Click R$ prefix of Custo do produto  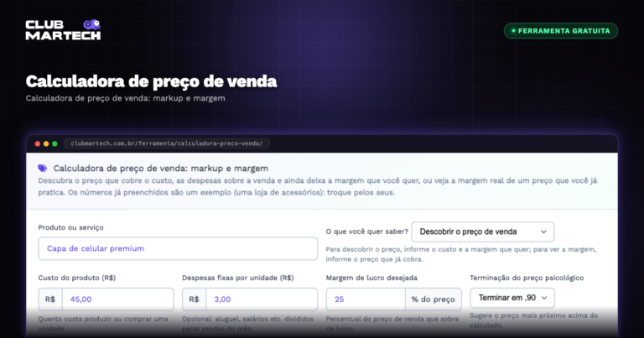click(x=50, y=299)
